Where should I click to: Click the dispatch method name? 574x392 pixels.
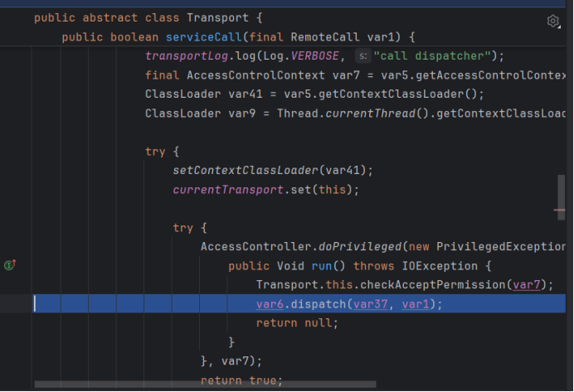tap(319, 304)
